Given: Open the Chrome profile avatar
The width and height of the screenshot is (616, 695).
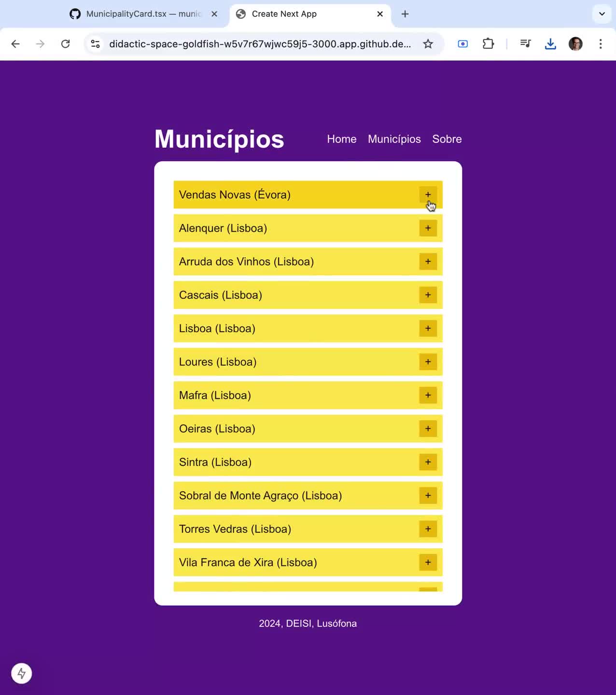Looking at the screenshot, I should point(575,44).
